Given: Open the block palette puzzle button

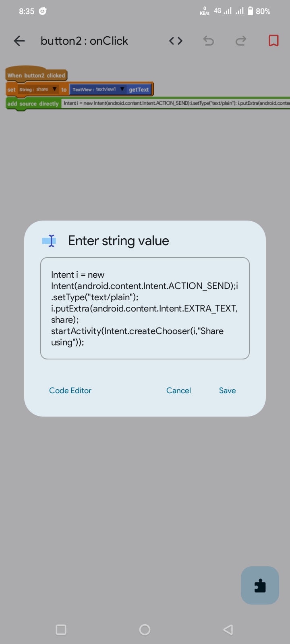Looking at the screenshot, I should coord(260,585).
